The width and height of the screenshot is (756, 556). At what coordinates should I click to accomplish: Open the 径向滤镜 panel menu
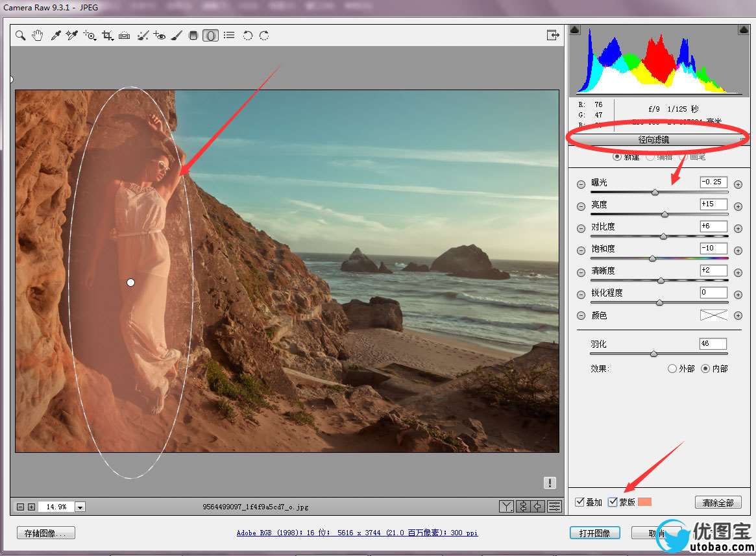(x=742, y=140)
